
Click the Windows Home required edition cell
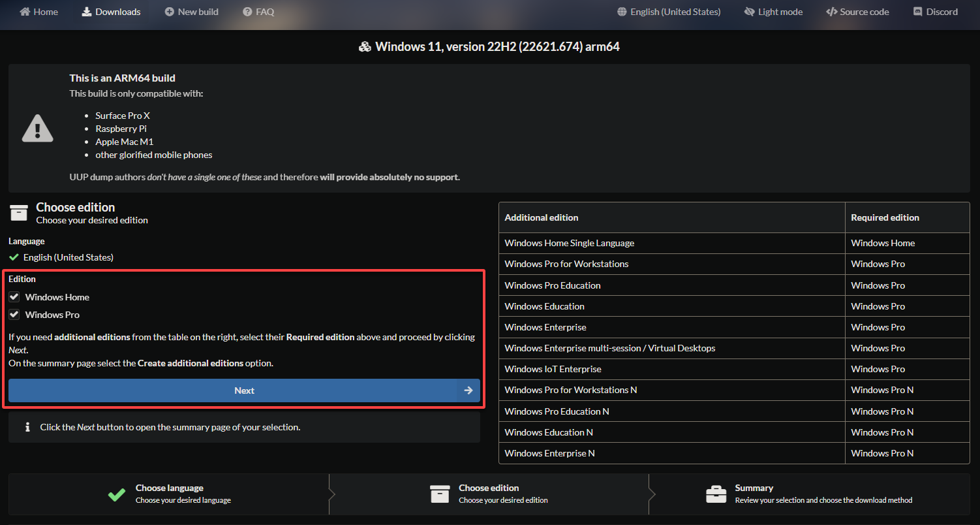click(908, 243)
